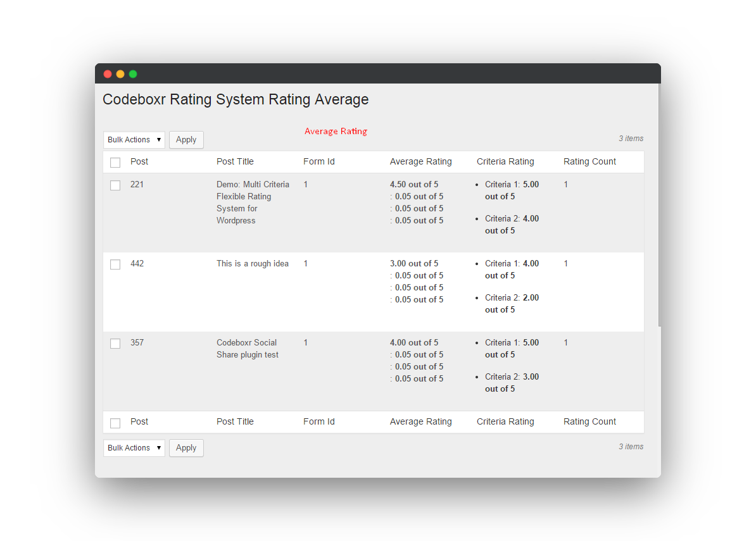Select post ID 221 cell
Screen dimensions: 756x541
137,185
